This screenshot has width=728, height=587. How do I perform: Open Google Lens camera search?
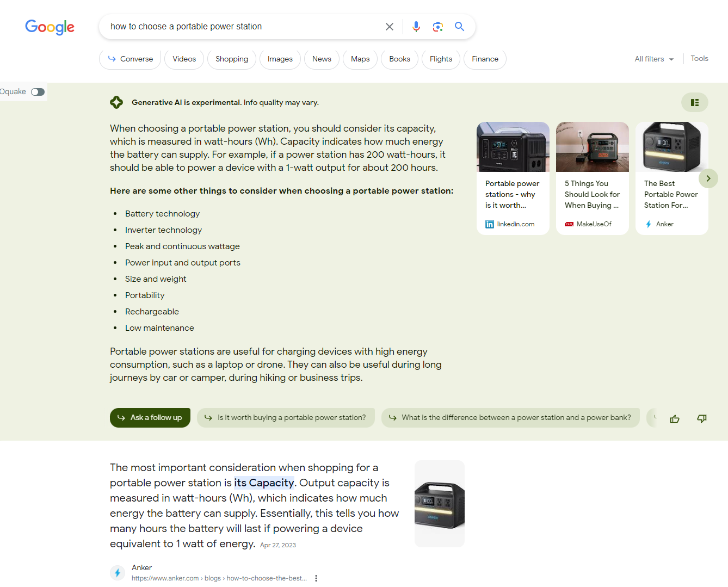(x=437, y=26)
